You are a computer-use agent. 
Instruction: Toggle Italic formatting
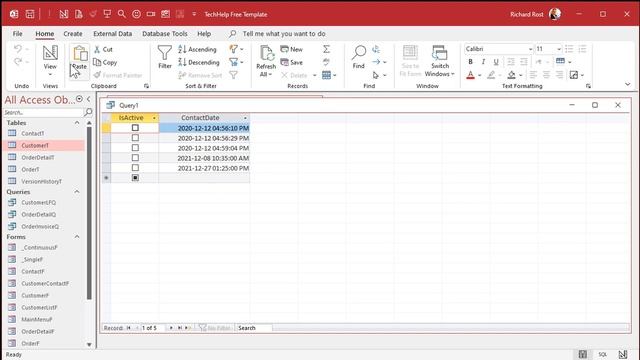click(483, 62)
